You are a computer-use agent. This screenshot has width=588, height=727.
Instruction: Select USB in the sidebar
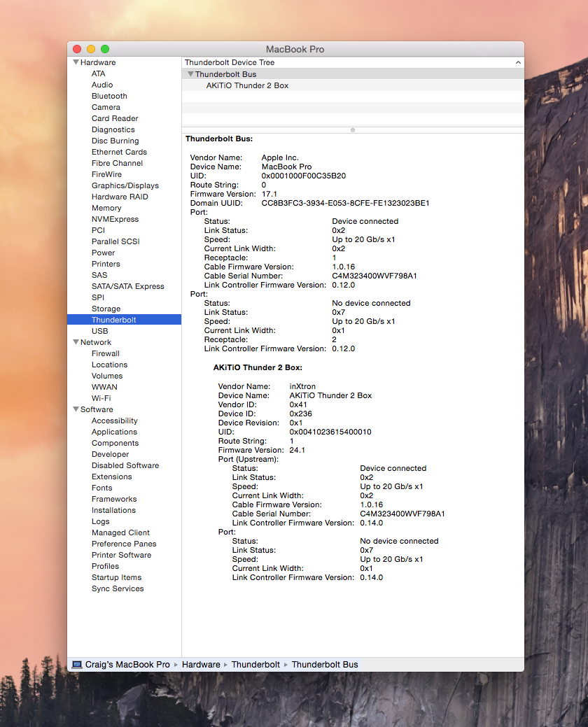(x=99, y=331)
